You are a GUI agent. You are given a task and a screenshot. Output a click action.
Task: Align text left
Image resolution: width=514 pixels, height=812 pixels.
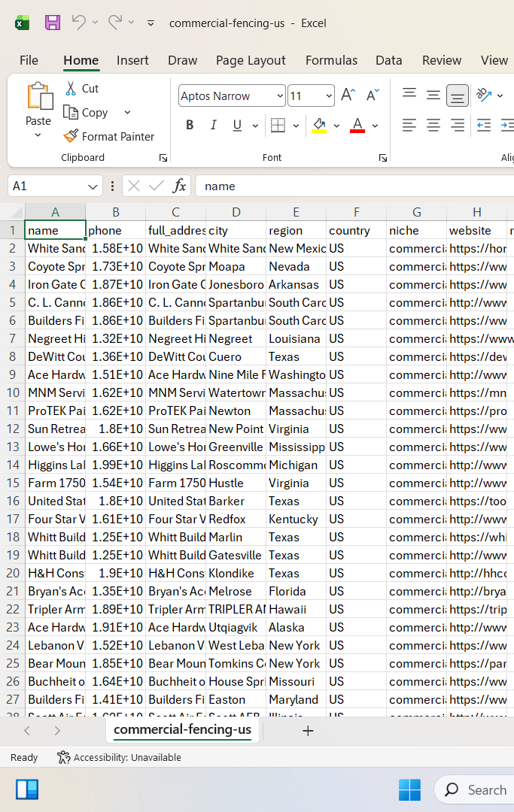409,125
